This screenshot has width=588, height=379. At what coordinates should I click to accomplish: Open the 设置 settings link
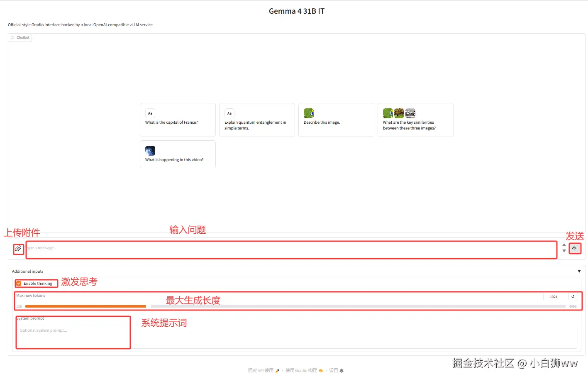click(337, 370)
